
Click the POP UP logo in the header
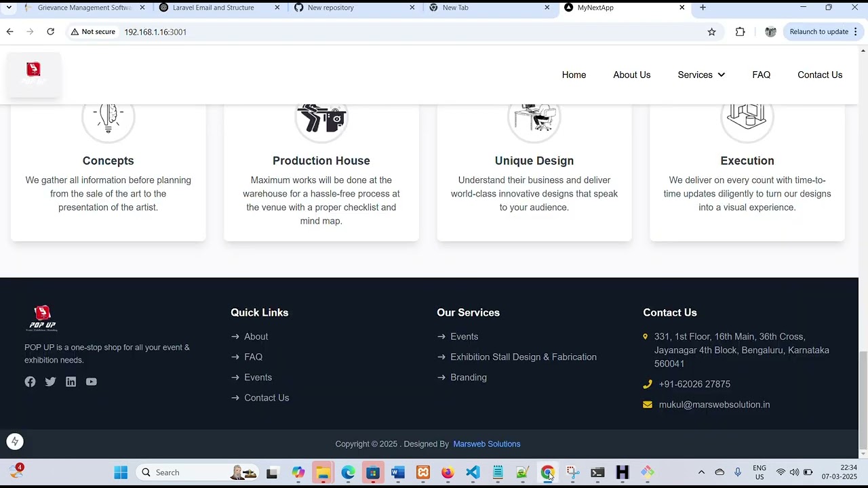(x=33, y=75)
